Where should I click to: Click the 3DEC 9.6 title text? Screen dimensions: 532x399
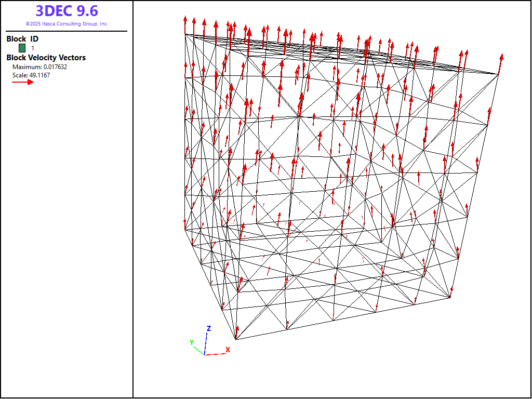(x=66, y=11)
